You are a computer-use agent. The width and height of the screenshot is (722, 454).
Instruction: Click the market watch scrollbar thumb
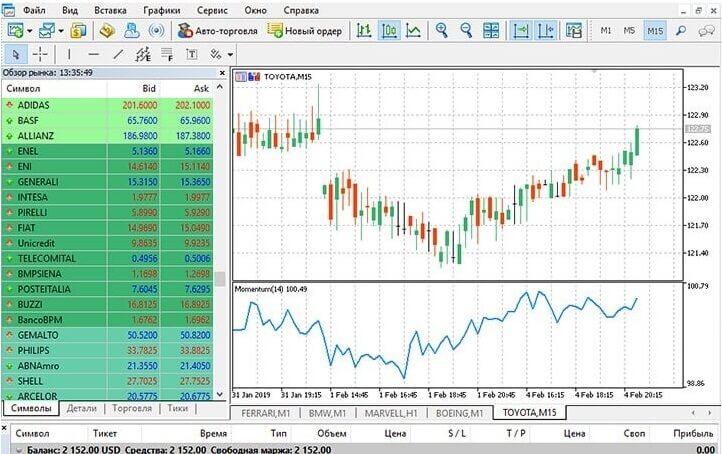(x=220, y=278)
